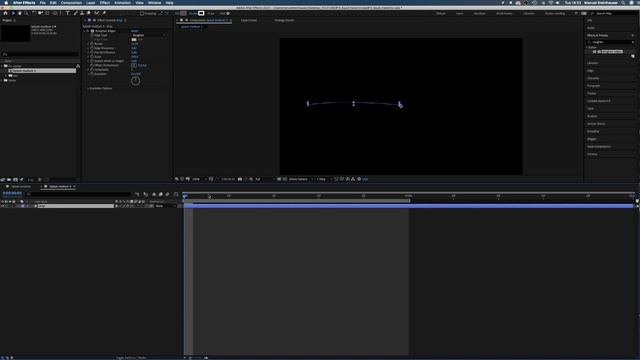Open the Active Camera dropdown
Image resolution: width=640 pixels, height=360 pixels.
point(300,179)
